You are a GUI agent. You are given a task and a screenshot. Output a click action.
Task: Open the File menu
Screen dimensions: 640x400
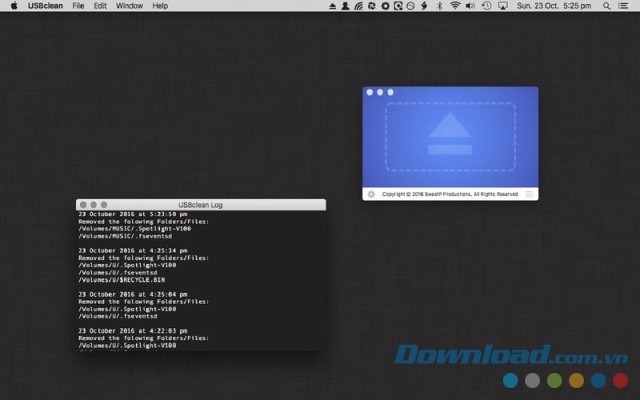(x=78, y=6)
